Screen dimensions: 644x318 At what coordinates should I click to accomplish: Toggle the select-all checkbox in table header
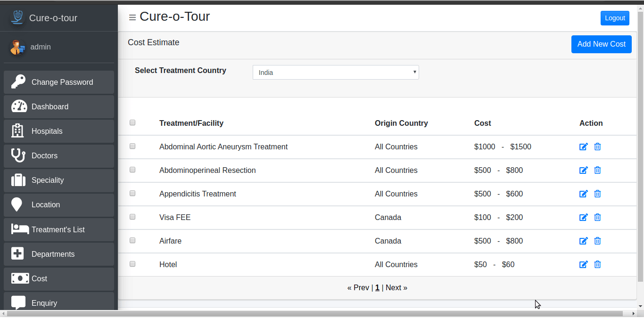(132, 122)
